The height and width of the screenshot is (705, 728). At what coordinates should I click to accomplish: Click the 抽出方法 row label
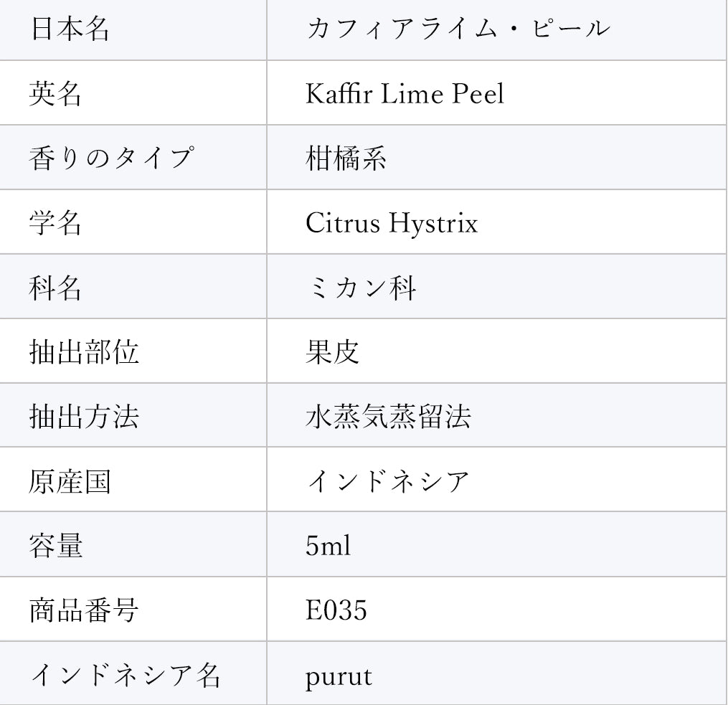click(x=84, y=416)
